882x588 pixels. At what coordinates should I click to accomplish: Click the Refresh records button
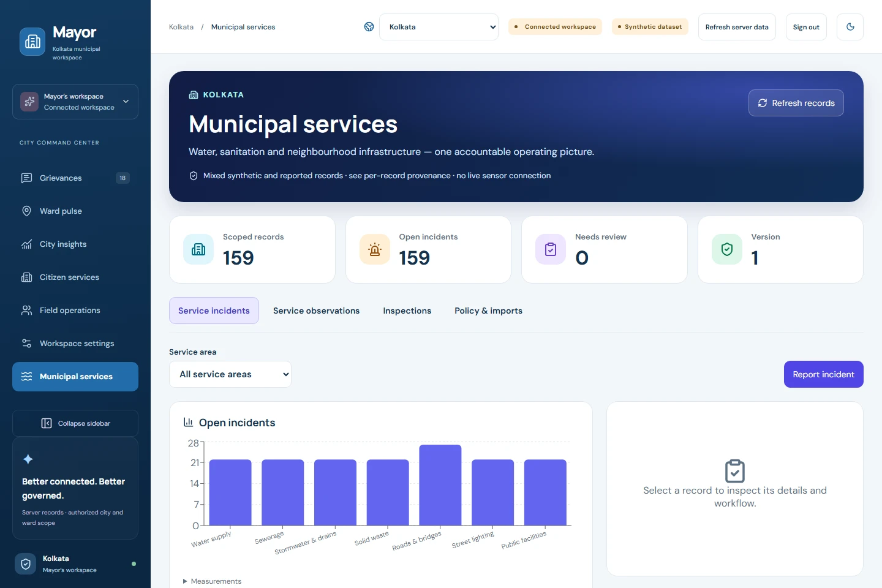pos(796,103)
